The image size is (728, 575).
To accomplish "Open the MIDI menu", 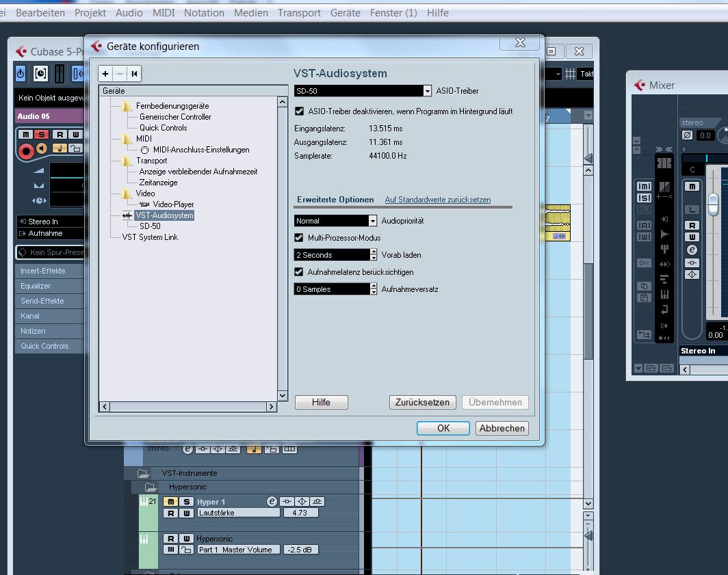I will click(164, 13).
